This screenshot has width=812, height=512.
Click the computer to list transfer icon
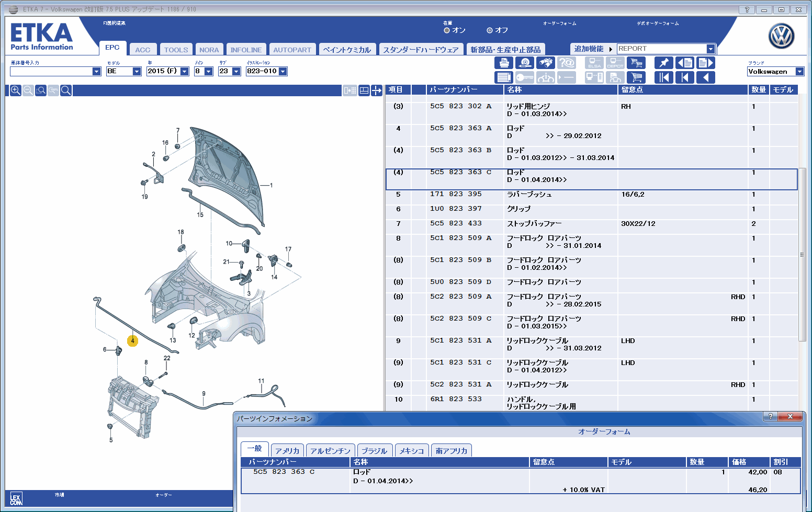click(x=350, y=90)
